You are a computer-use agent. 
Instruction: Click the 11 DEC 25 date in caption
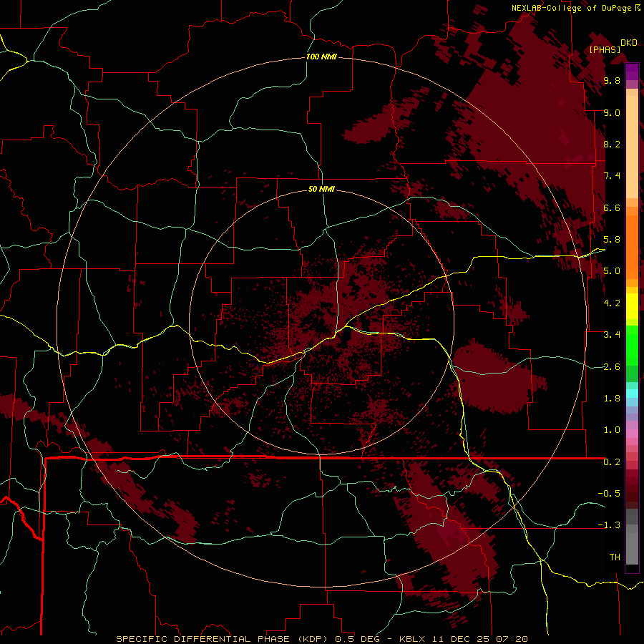pyautogui.click(x=461, y=639)
